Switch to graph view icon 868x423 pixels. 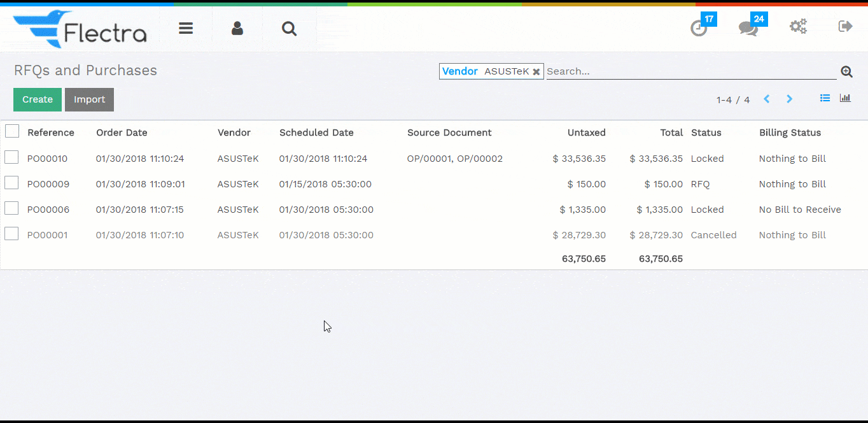[x=845, y=98]
